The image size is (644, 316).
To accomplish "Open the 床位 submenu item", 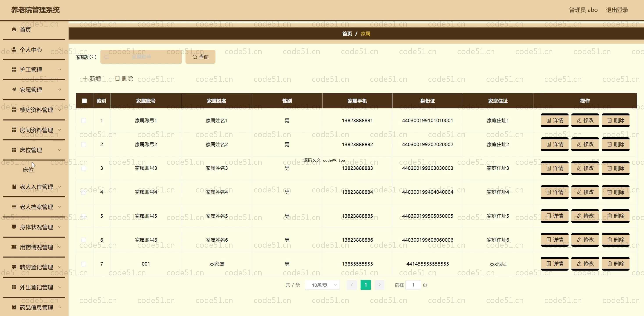I will 28,170.
